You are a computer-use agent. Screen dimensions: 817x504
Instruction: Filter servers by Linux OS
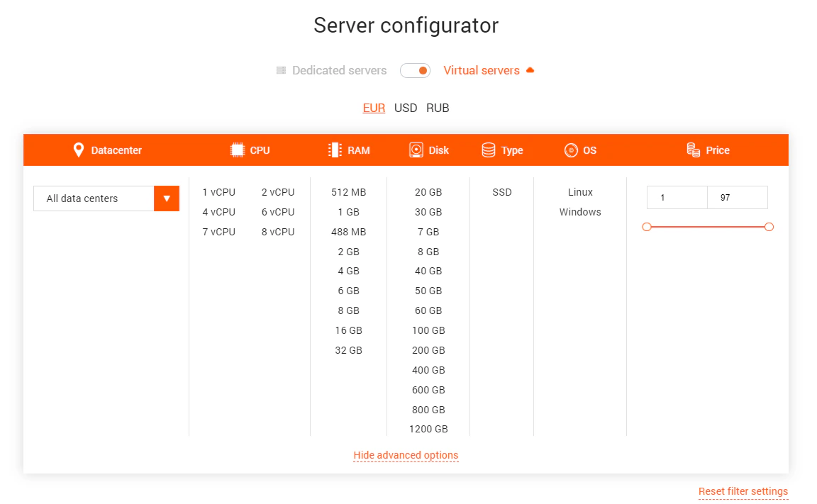tap(580, 192)
